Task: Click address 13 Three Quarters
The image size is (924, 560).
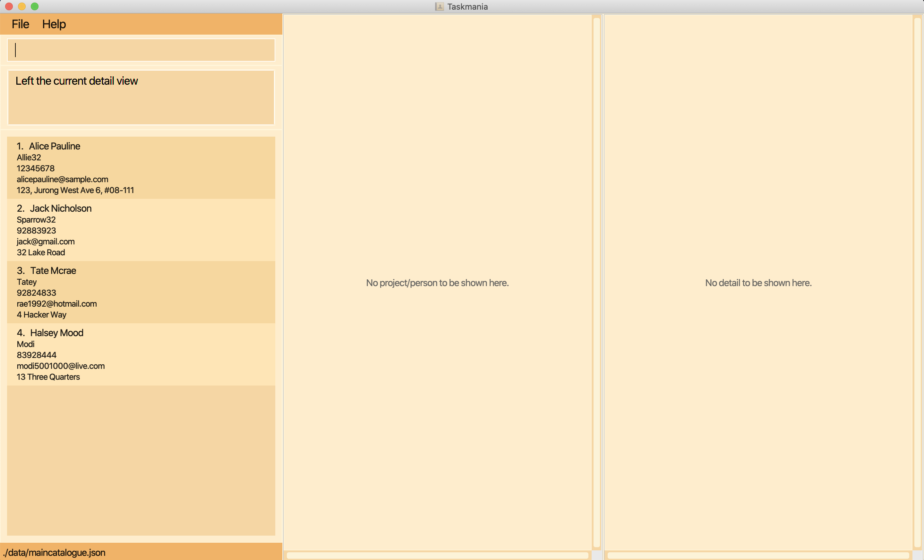Action: (x=48, y=377)
